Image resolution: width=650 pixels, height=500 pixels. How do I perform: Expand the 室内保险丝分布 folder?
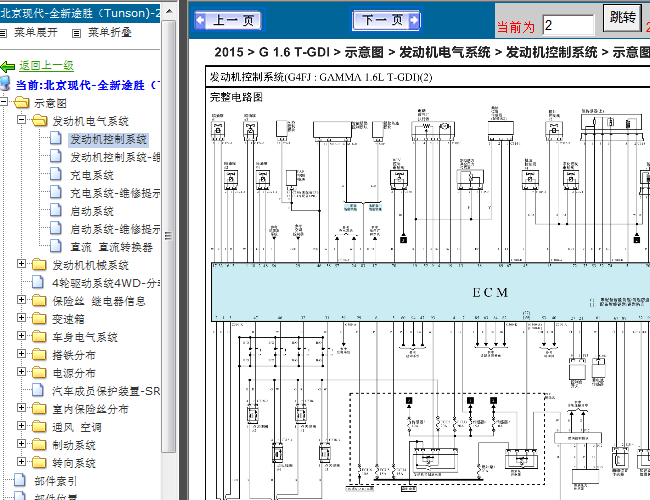coord(21,407)
